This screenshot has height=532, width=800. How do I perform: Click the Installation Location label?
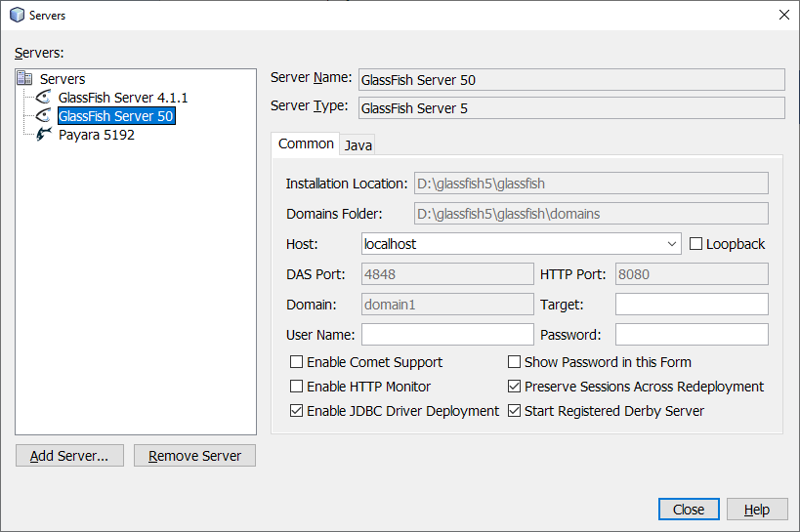click(x=347, y=184)
